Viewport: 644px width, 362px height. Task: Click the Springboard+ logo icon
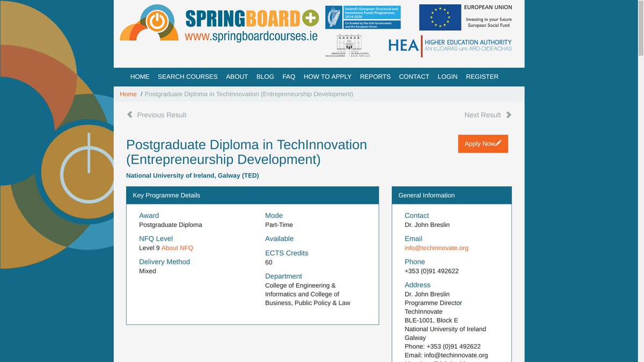150,23
